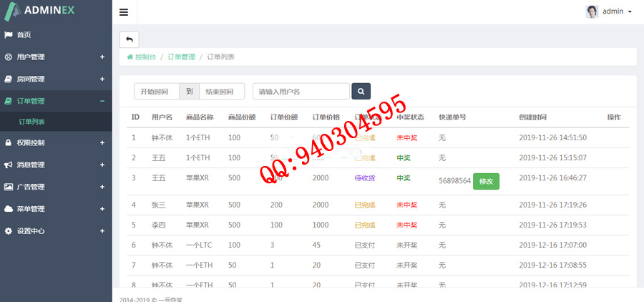
Task: Click the ADMINEX logo
Action: [x=49, y=11]
